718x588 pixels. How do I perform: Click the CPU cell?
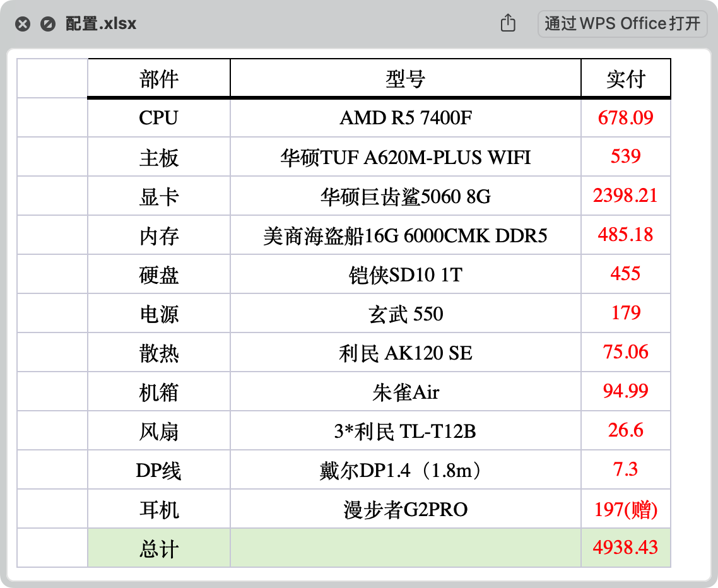click(159, 118)
